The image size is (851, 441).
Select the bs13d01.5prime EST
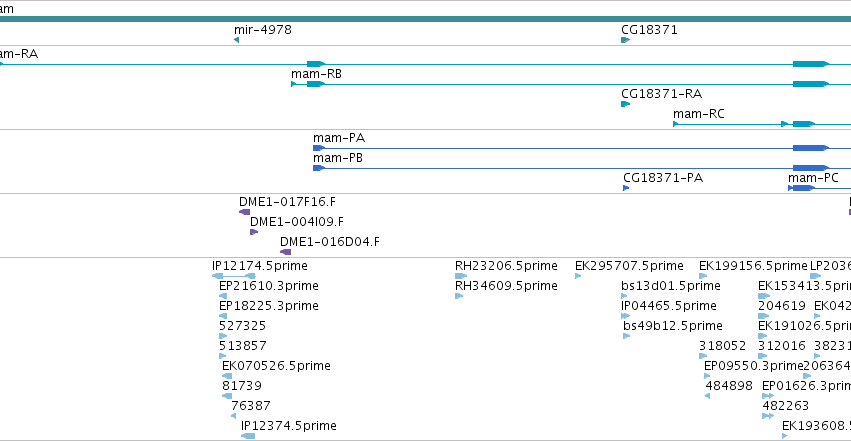pos(671,286)
